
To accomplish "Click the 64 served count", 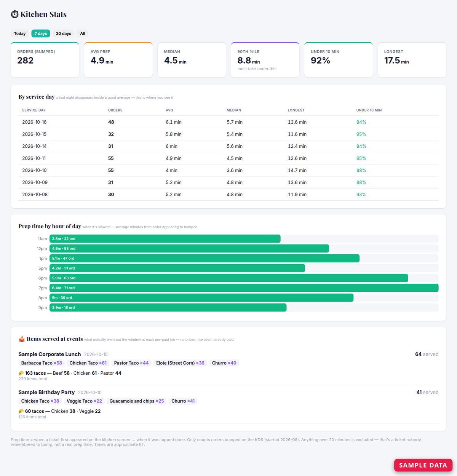I will coord(427,354).
